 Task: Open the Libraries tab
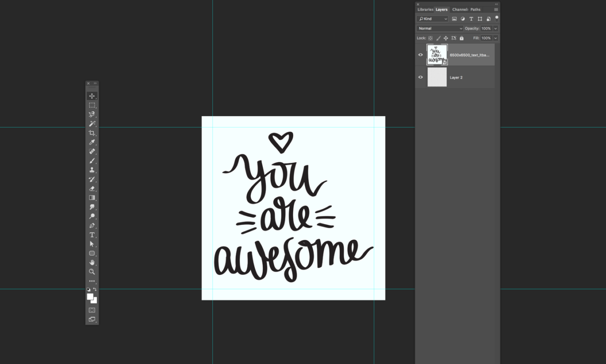click(425, 9)
